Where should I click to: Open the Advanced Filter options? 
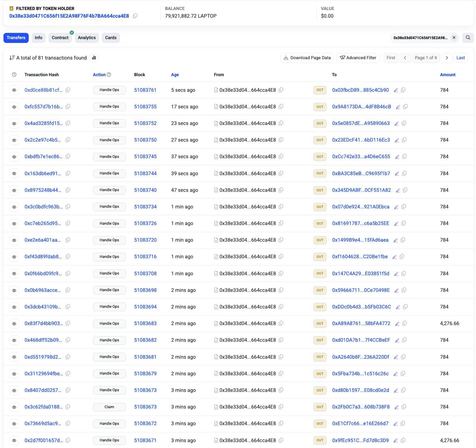coord(358,58)
